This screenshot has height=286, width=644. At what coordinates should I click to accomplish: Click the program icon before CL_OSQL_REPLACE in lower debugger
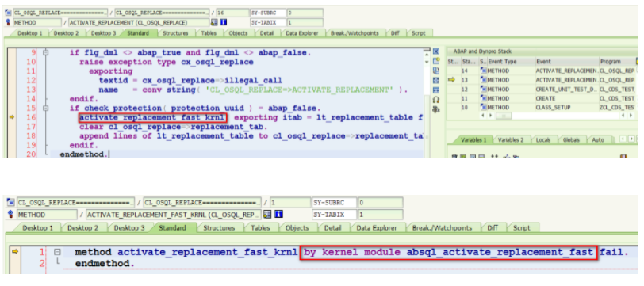[10, 203]
